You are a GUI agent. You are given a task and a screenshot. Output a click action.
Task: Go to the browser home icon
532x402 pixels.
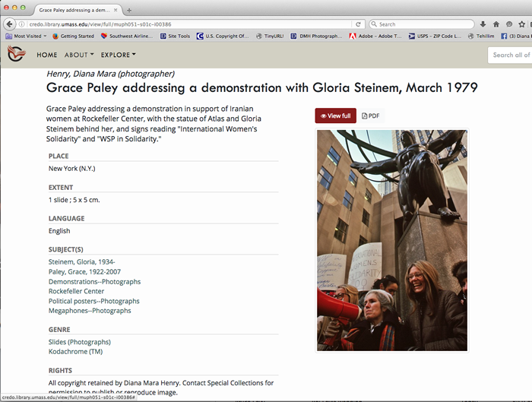pyautogui.click(x=496, y=24)
